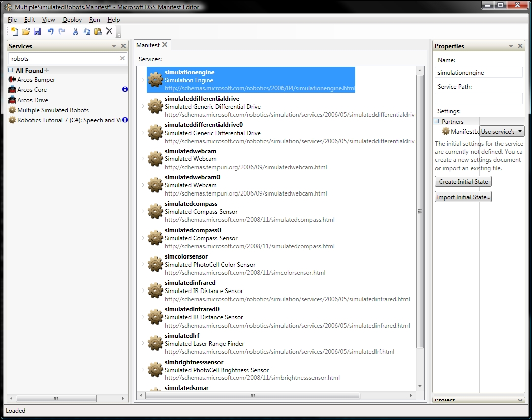This screenshot has width=532, height=420.
Task: Click the services list scroll-down arrow
Action: (x=420, y=386)
